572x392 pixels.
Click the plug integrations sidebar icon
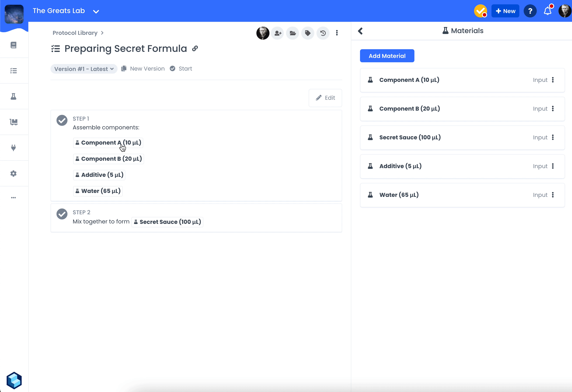tap(13, 148)
